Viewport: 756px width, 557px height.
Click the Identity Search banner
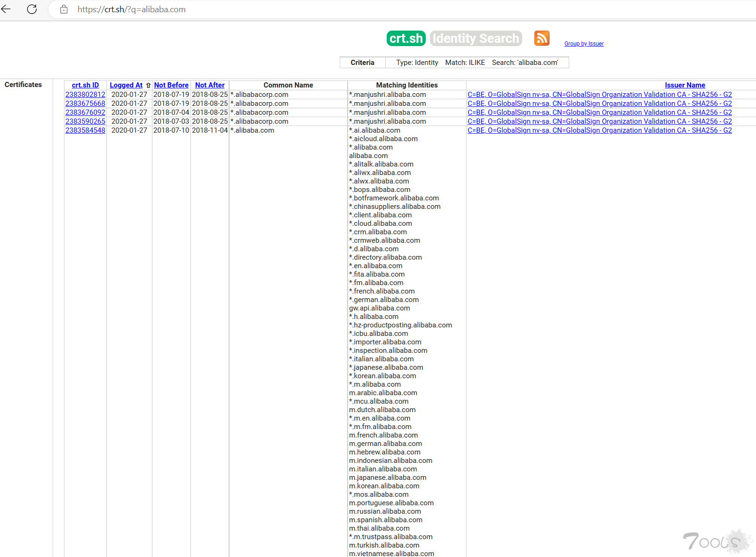coord(476,39)
